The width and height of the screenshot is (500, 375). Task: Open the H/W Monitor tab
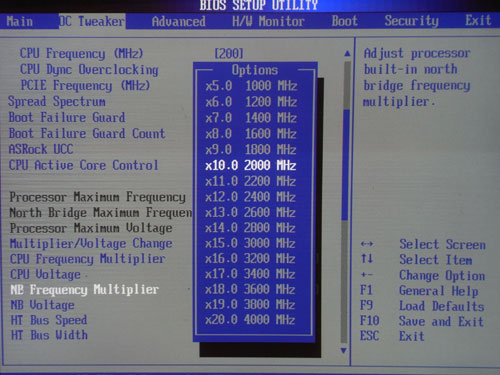268,21
